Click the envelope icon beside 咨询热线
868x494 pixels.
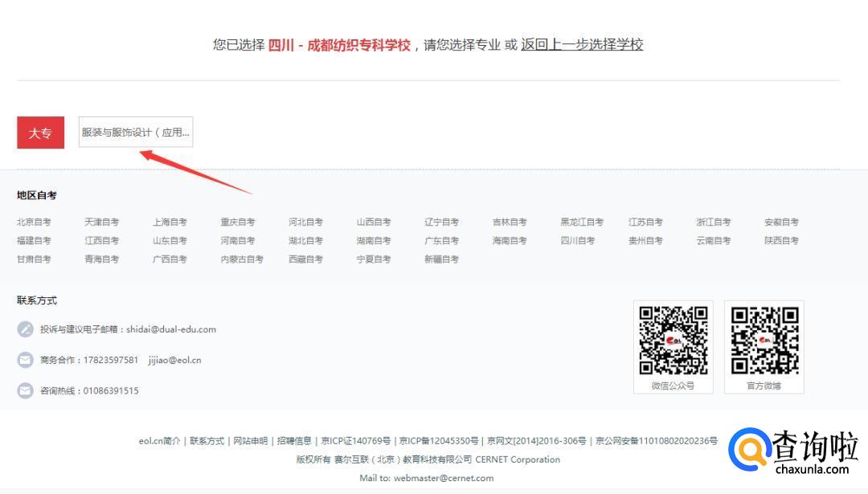tap(26, 390)
